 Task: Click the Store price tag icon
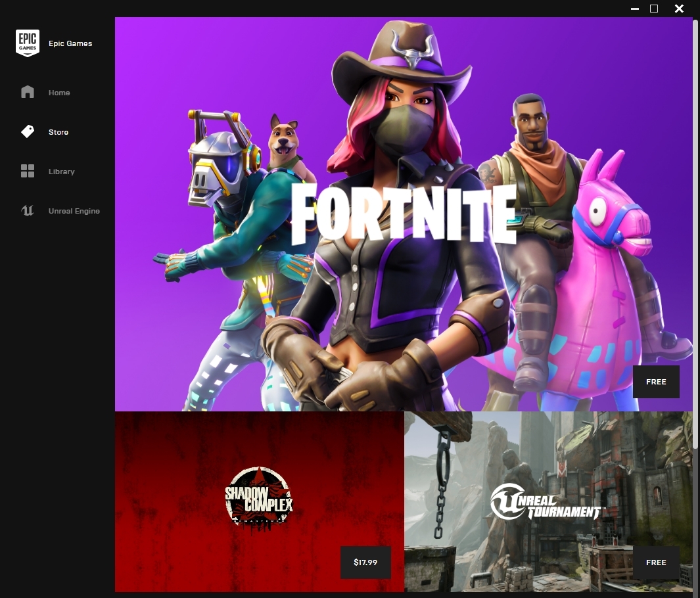tap(27, 131)
